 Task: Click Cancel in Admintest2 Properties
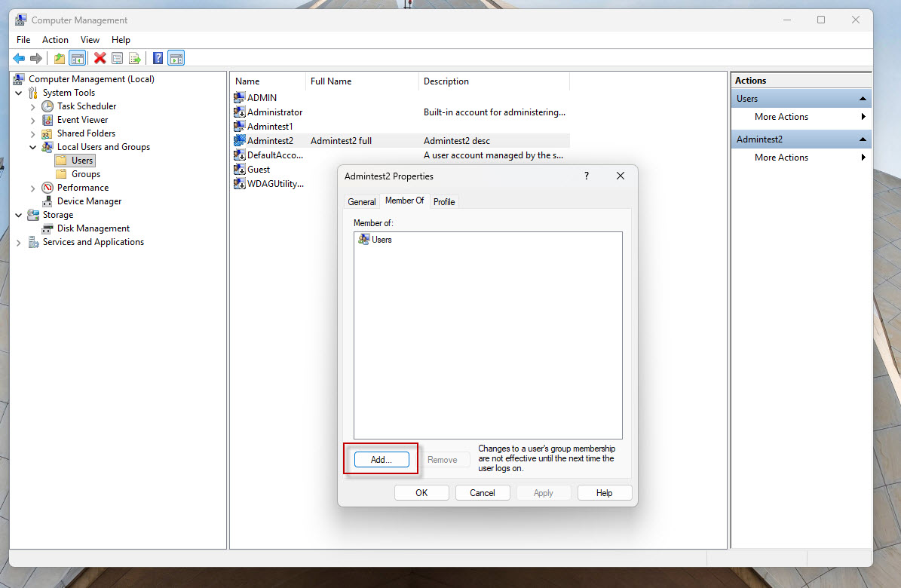(x=482, y=492)
